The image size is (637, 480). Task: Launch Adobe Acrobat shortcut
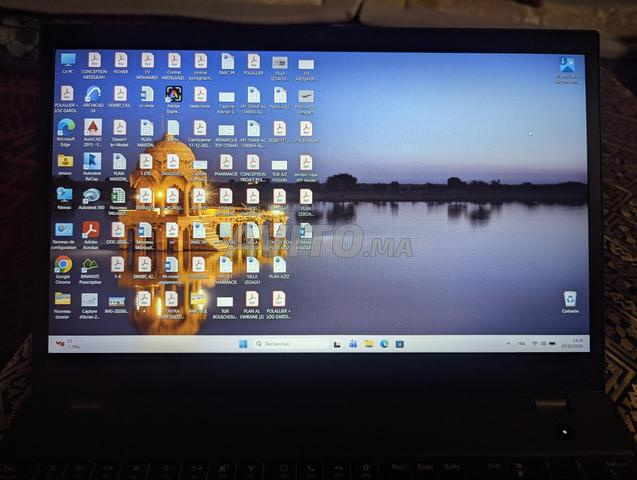pos(91,236)
